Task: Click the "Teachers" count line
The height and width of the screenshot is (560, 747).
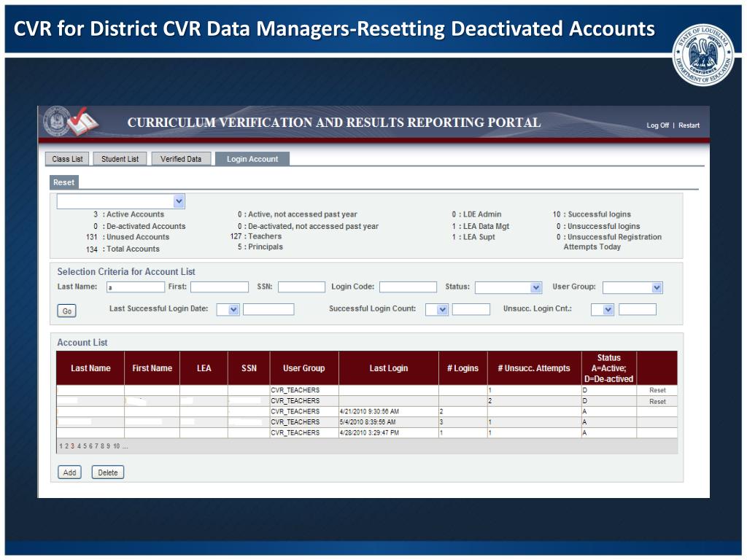Action: click(x=256, y=236)
